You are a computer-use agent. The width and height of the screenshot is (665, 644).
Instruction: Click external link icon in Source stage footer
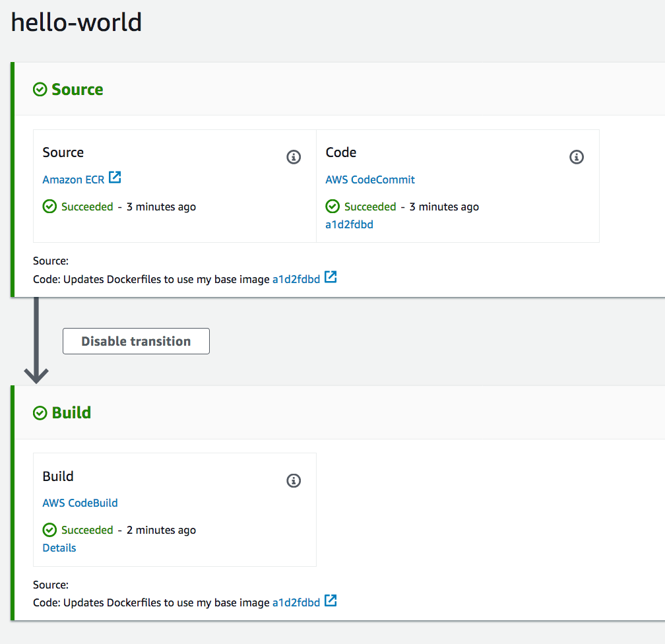click(x=331, y=277)
